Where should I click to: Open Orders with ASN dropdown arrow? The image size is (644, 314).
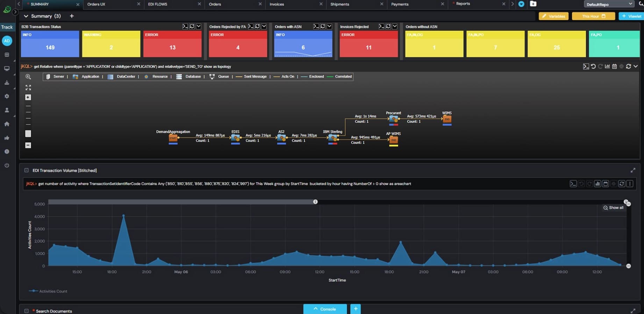[x=329, y=27]
